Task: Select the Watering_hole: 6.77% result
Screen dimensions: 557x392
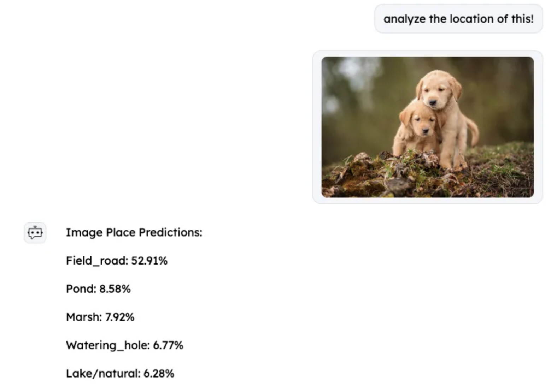Action: point(125,345)
